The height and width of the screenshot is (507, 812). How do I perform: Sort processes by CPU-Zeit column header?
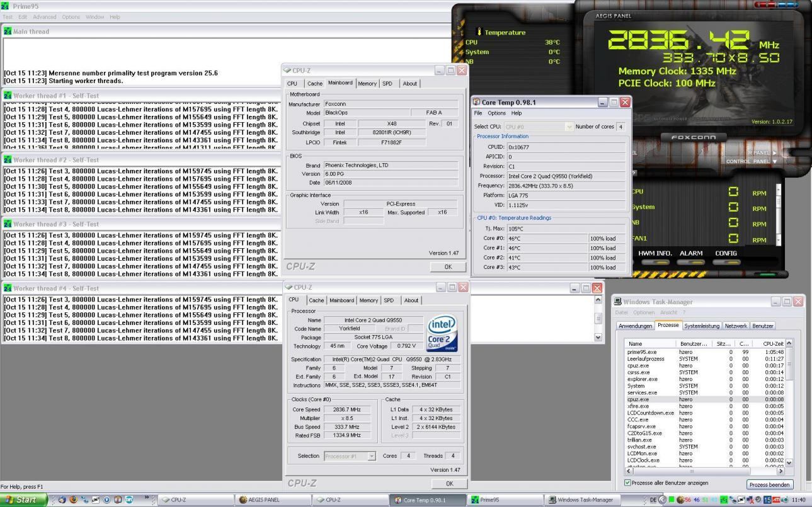click(x=768, y=343)
